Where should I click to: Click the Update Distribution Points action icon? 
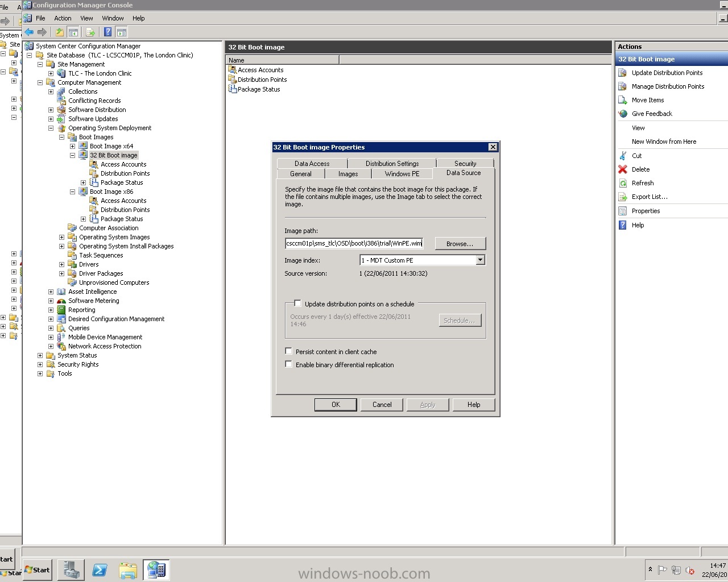[623, 73]
